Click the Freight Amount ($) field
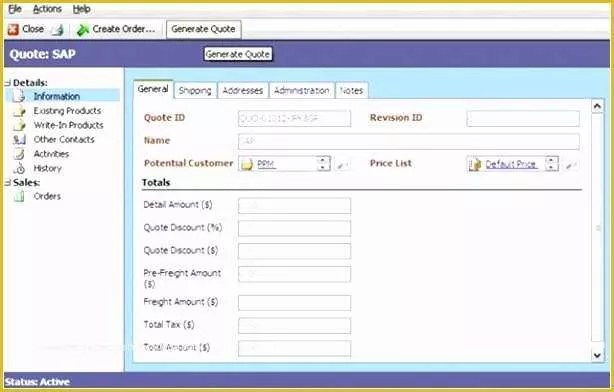614x392 pixels. pyautogui.click(x=294, y=303)
